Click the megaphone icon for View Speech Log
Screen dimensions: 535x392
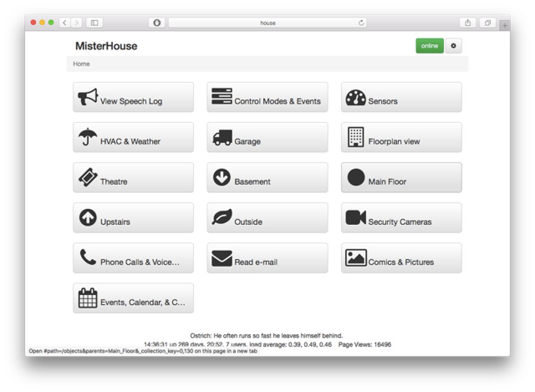coord(88,97)
